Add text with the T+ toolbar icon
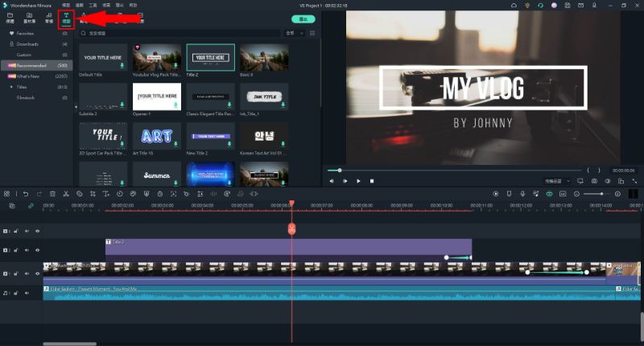644x346 pixels. tap(106, 194)
